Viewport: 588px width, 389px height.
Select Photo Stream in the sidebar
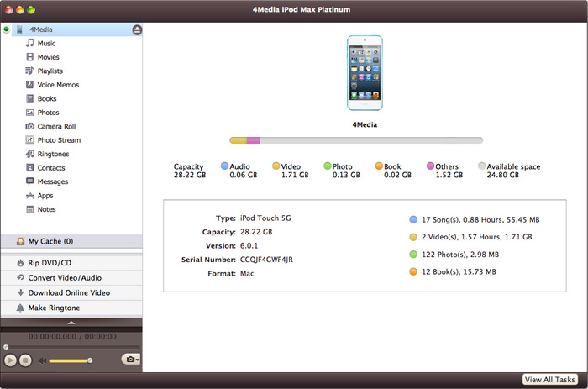pyautogui.click(x=59, y=140)
